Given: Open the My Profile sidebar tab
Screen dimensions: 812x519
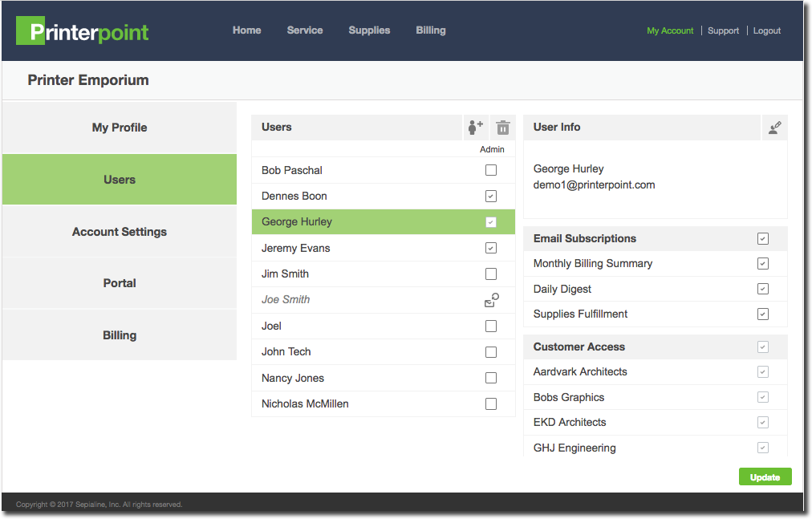Looking at the screenshot, I should (120, 128).
